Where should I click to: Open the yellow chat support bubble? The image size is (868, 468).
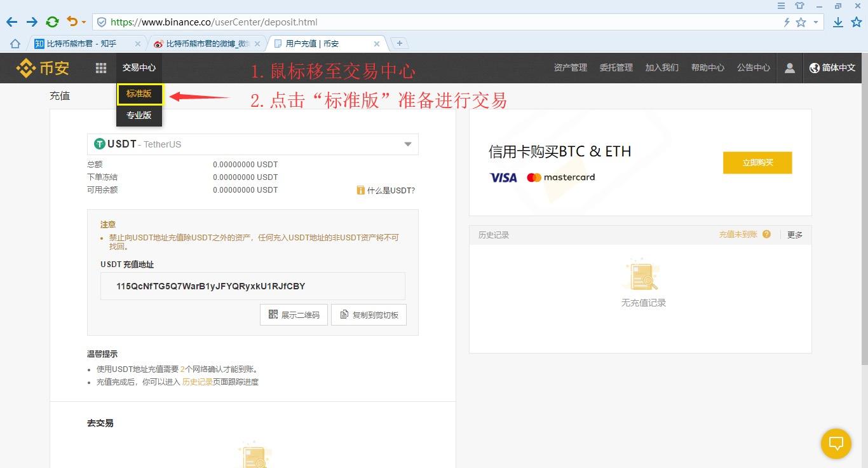[836, 444]
